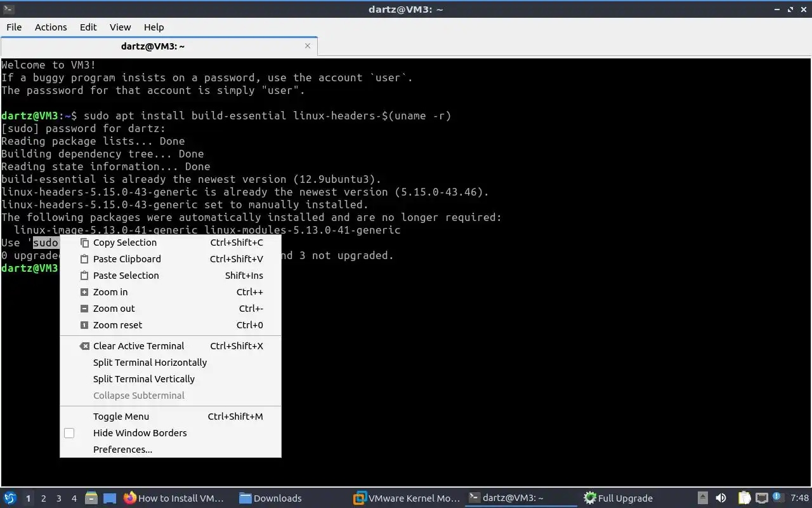This screenshot has width=812, height=508.
Task: Tick the Hide Window Borders checkbox
Action: pyautogui.click(x=69, y=433)
